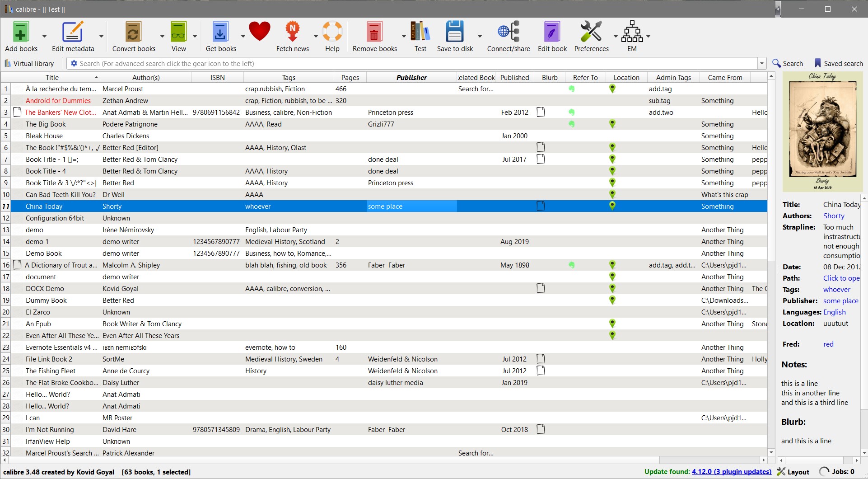The image size is (868, 479).
Task: Click the Fetch news icon
Action: click(x=292, y=33)
